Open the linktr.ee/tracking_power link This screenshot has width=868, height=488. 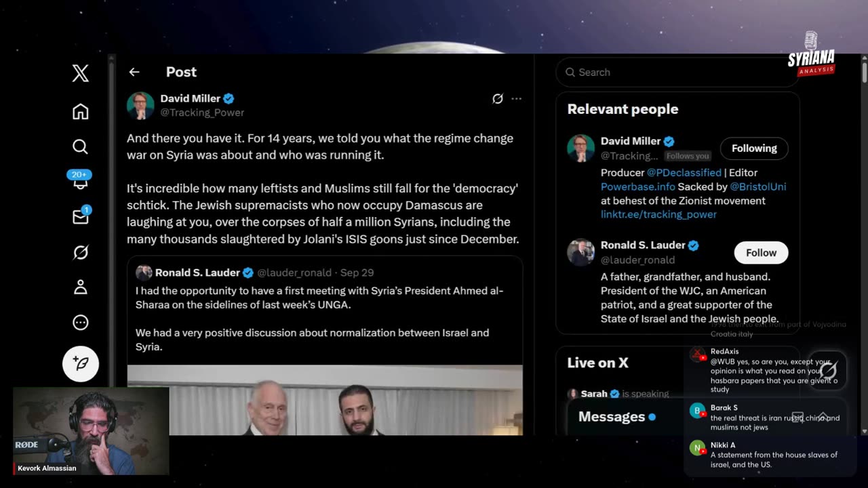point(658,214)
